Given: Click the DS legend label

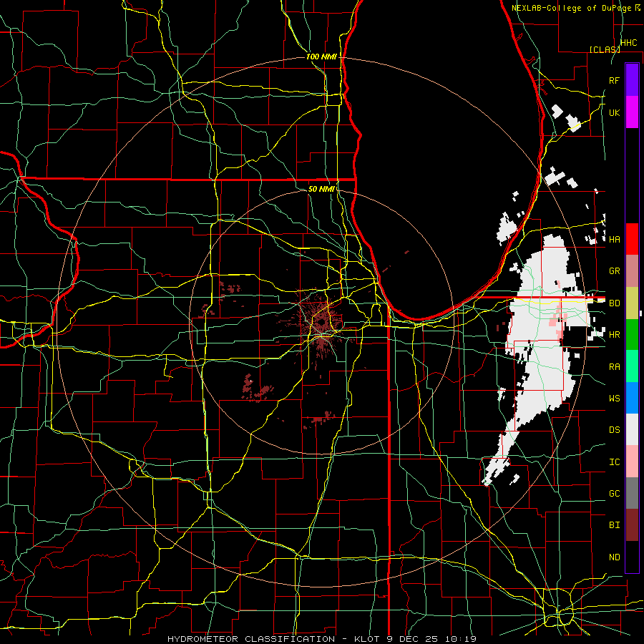Looking at the screenshot, I should point(614,429).
